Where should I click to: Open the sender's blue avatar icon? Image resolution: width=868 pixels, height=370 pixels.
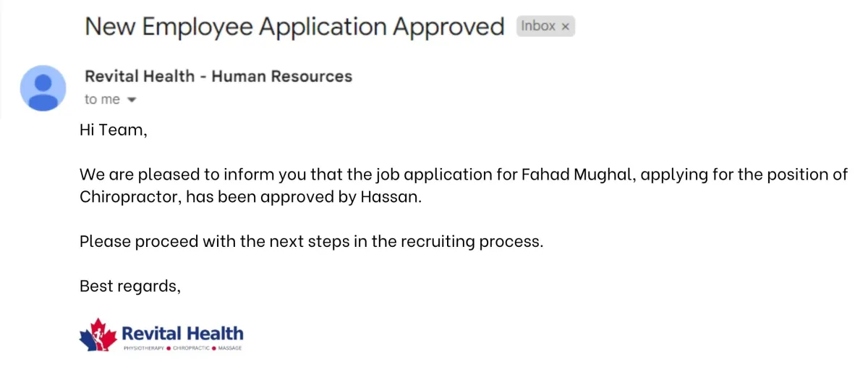pos(43,88)
